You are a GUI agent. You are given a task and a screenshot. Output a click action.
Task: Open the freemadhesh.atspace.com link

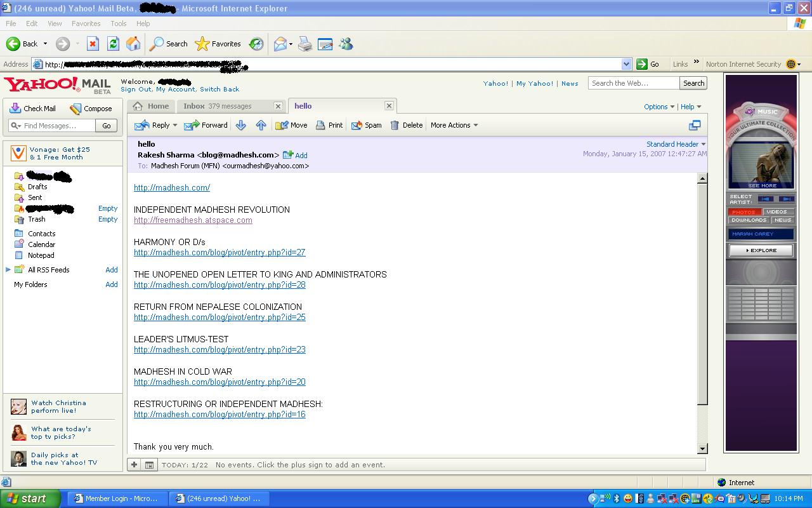click(x=193, y=220)
